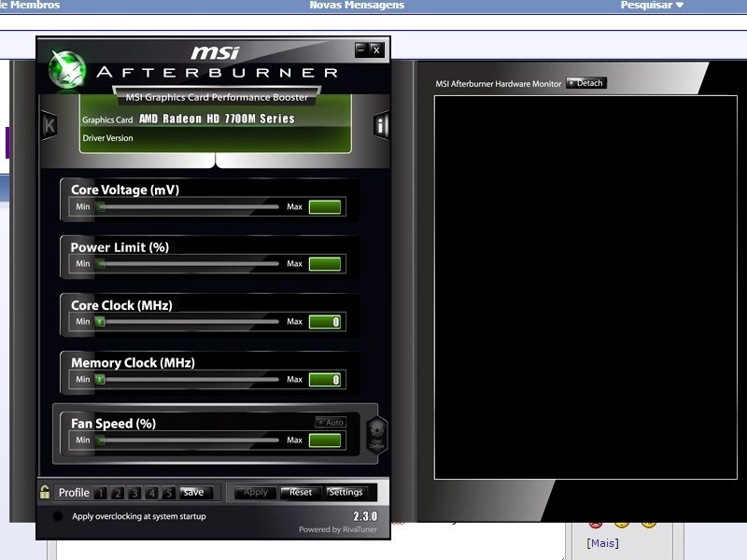Click the Driver Version label

point(107,138)
